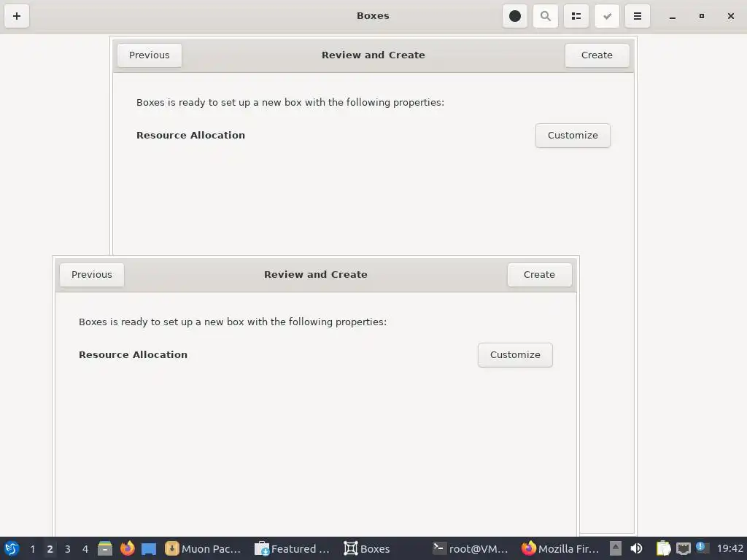Screen dimensions: 747x560
Task: Switch to workspace 3
Action: click(68, 549)
